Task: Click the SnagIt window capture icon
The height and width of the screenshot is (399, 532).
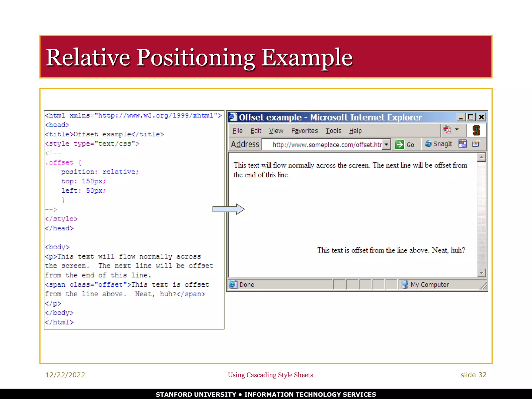Action: 462,143
